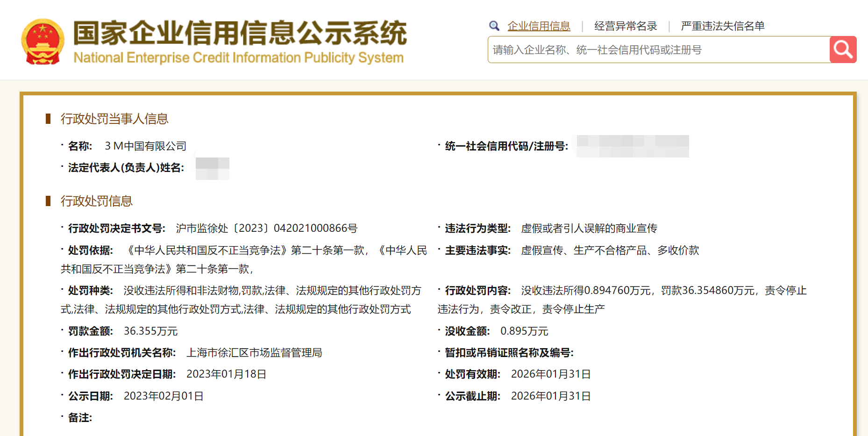Screen dimensions: 868x436
Task: Open the 经营异常名录 tab
Action: click(x=625, y=26)
